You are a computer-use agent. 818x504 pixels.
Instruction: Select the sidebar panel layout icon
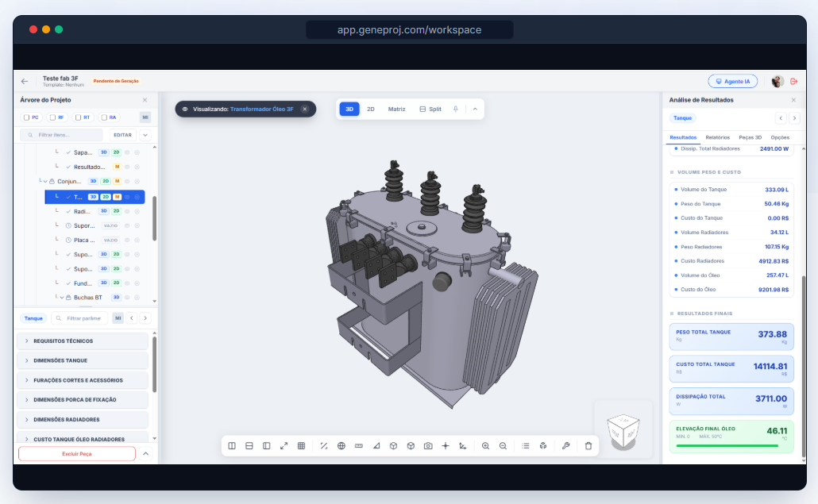(267, 445)
